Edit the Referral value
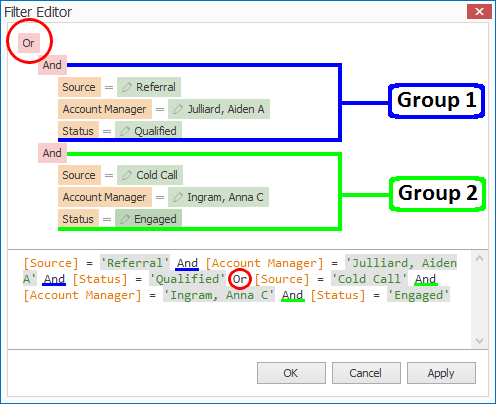The image size is (496, 404). (149, 87)
